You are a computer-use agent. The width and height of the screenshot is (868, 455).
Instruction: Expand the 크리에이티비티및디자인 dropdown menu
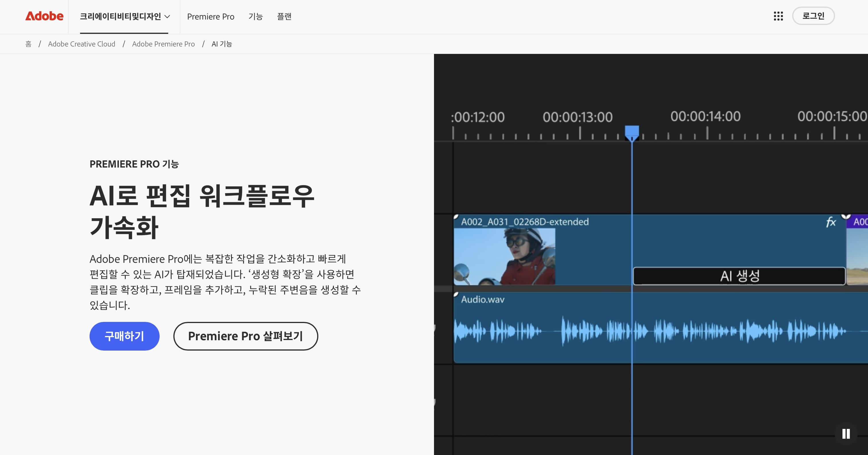[x=125, y=17]
